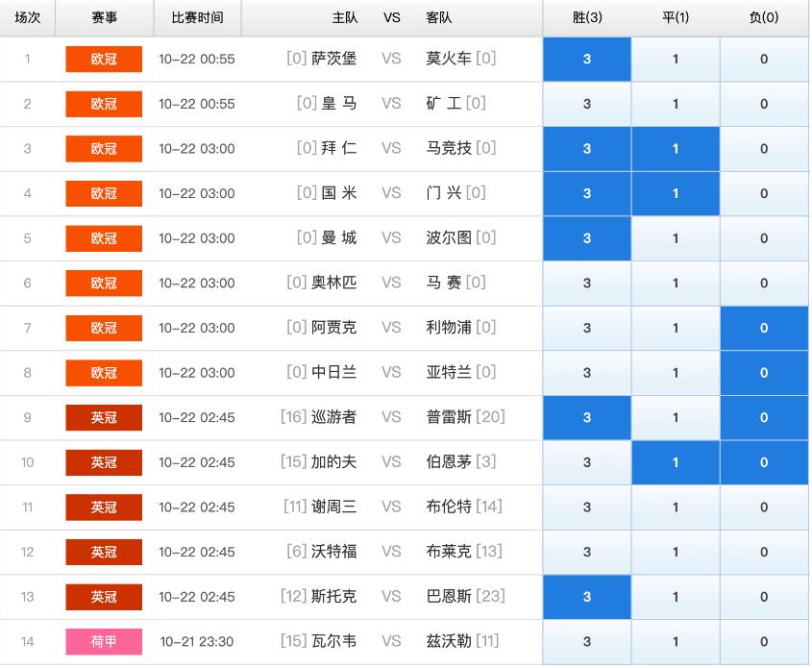Choose win (3) for match 12 沃特福
812x668 pixels.
point(587,552)
